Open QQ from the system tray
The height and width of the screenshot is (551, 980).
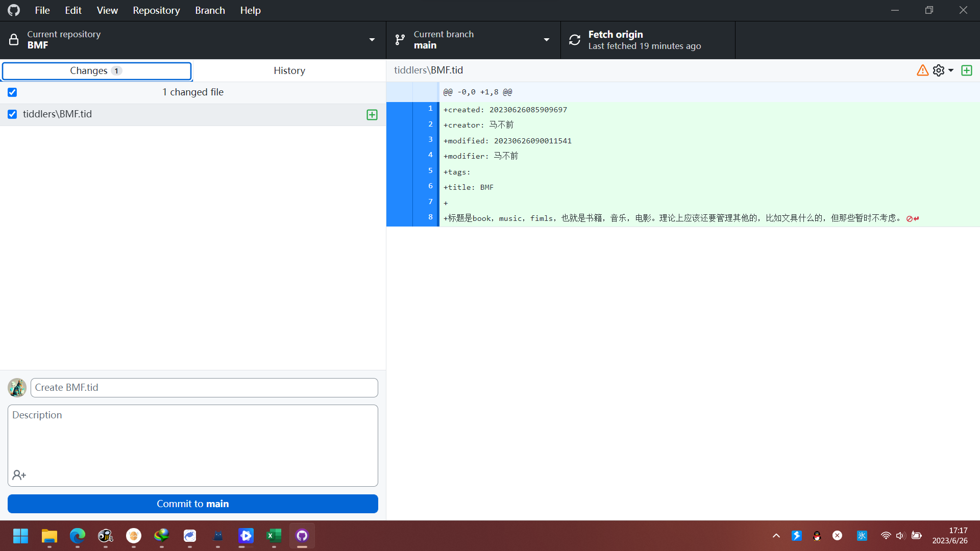point(817,536)
